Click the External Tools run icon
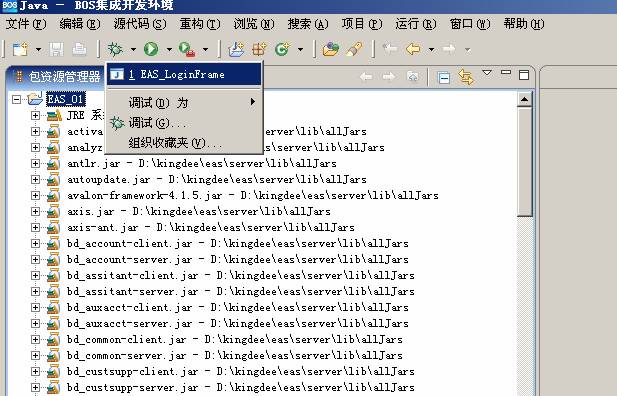 tap(187, 49)
